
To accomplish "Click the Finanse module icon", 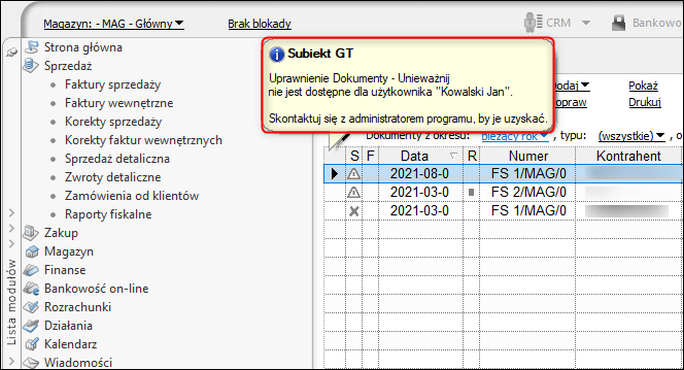I will point(31,270).
